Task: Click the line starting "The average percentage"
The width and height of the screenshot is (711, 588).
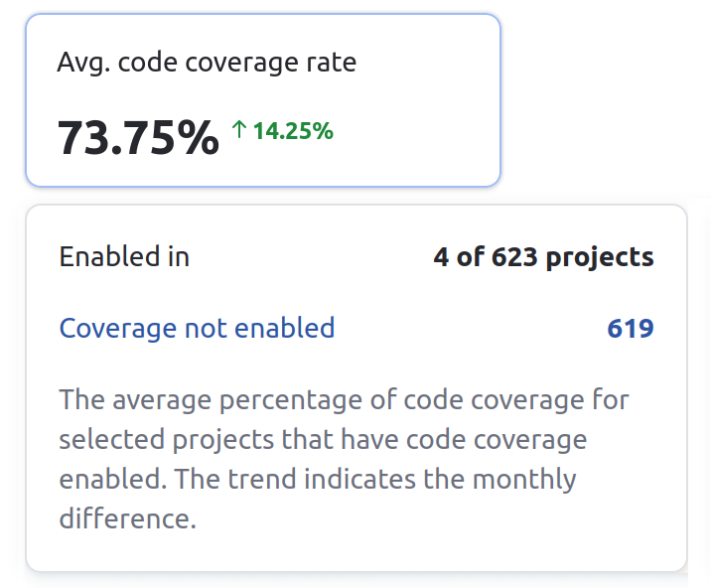Action: click(x=344, y=400)
